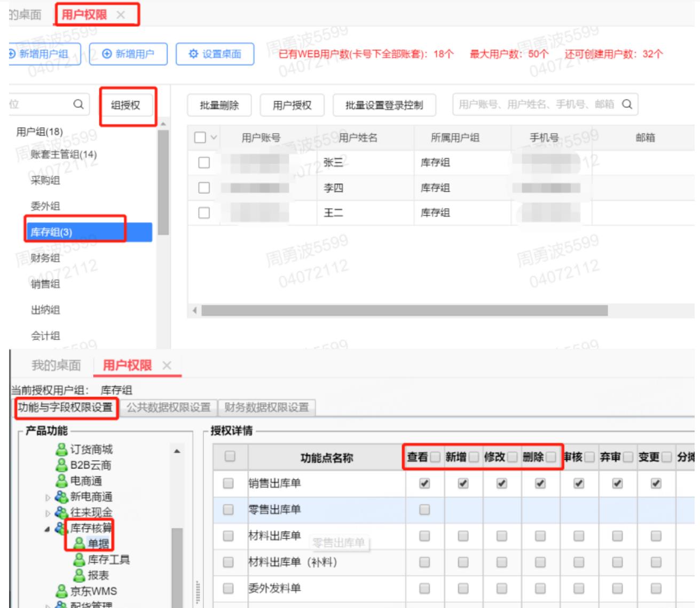
Task: Toggle the 弃审 column header checkbox
Action: 628,457
